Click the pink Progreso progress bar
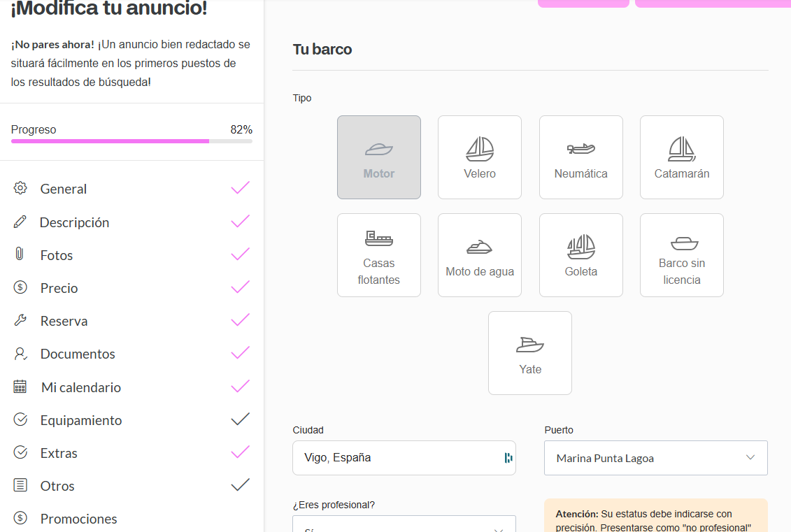The height and width of the screenshot is (532, 791). pyautogui.click(x=110, y=141)
